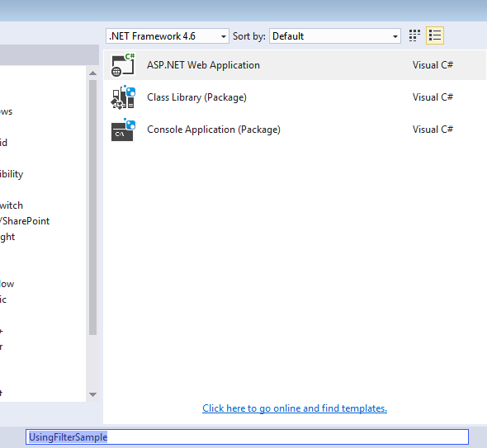Open link to find templates online
Image resolution: width=487 pixels, height=448 pixels.
tap(295, 408)
